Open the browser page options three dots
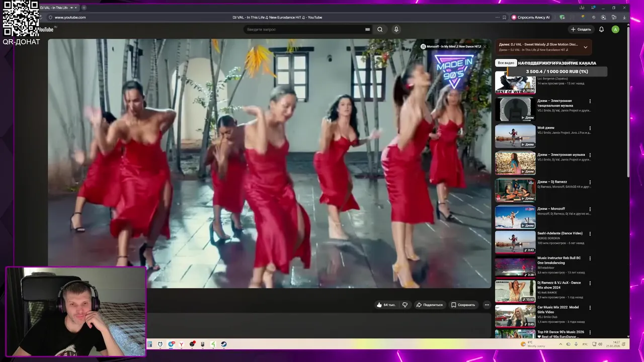This screenshot has height=362, width=644. click(498, 17)
